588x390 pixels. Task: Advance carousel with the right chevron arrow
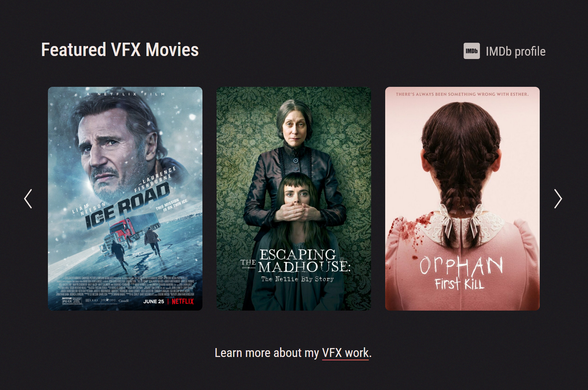[x=558, y=199]
